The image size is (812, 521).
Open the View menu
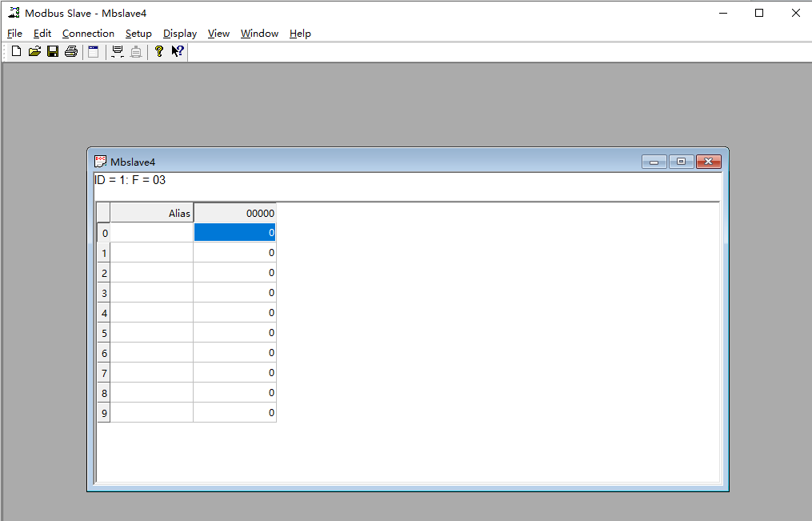218,34
